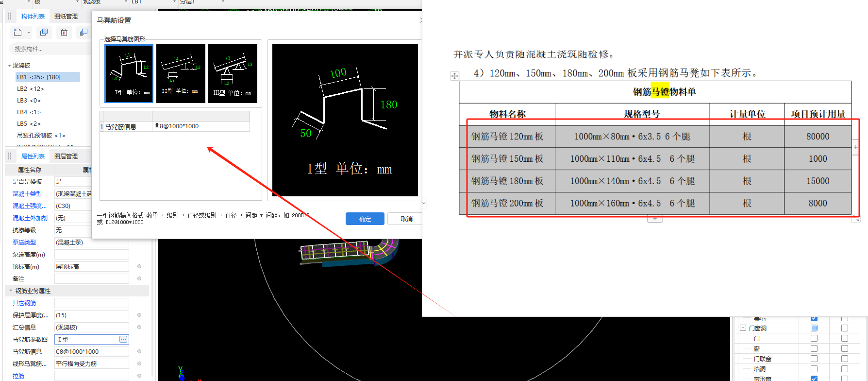Toggle the second checkbox in 门联窗 row
Viewport: 868px width, 381px height.
[x=845, y=359]
